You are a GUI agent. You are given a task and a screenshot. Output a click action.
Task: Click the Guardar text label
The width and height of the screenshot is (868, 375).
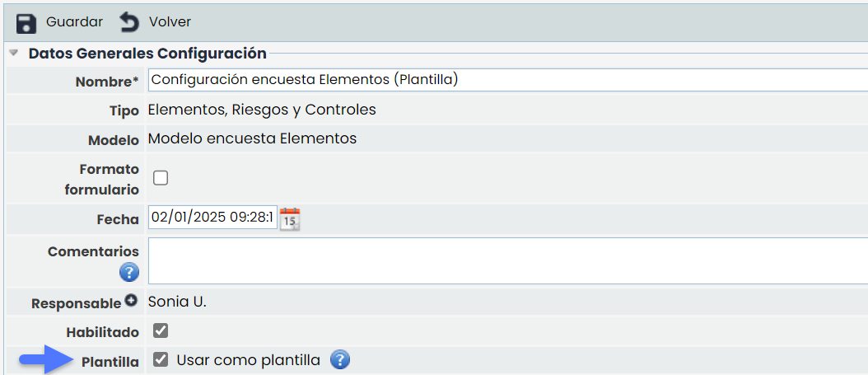click(74, 21)
